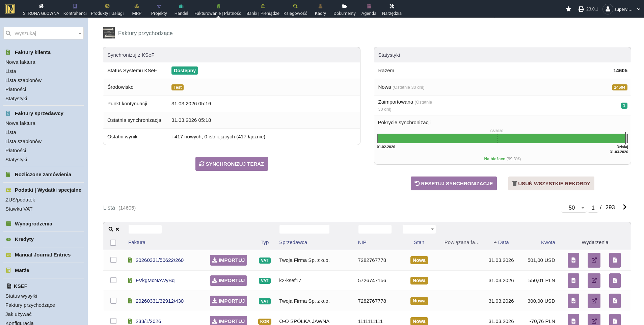644x325 pixels.
Task: Go to the next page of the list
Action: click(624, 207)
